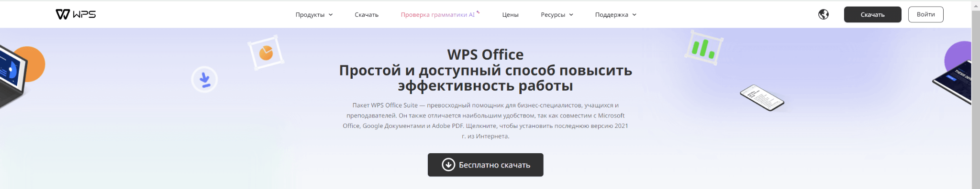Open the Скачать navigation link
Image resolution: width=980 pixels, height=189 pixels.
tap(367, 15)
